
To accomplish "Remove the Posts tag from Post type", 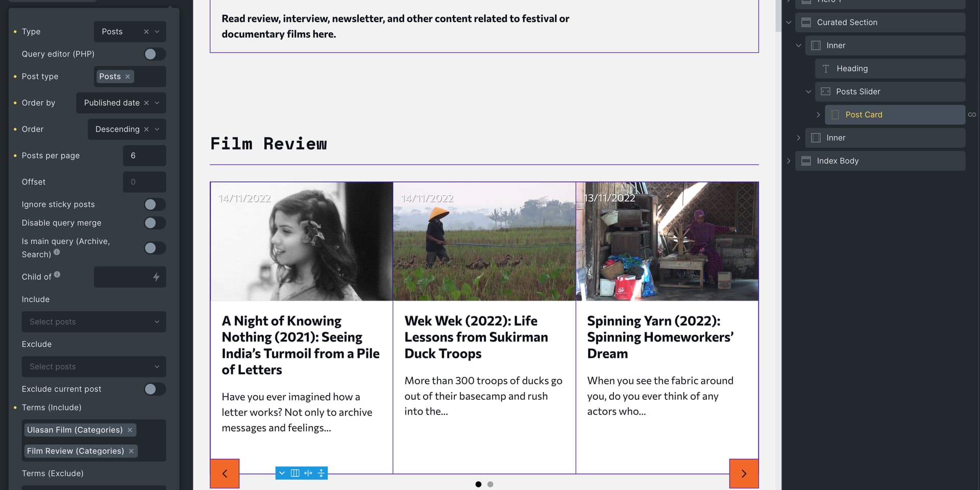I will click(128, 77).
